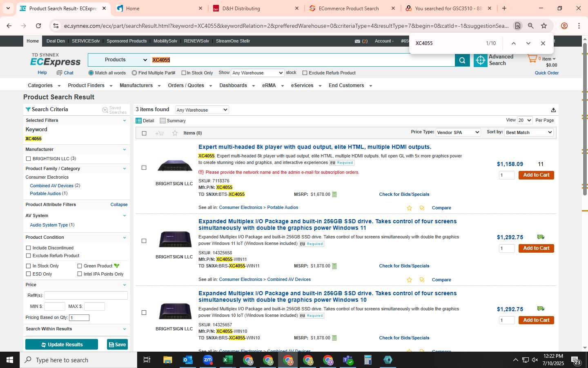Open View 20 per page dropdown

click(525, 120)
